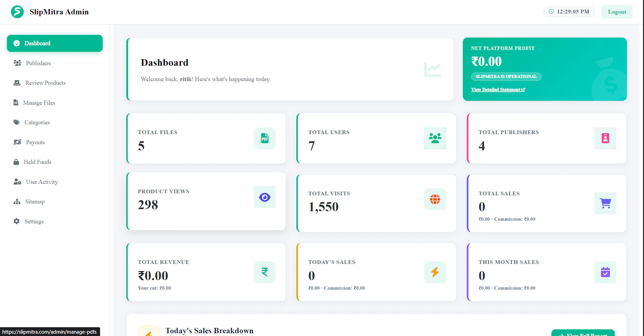Click the SlipMitra logo icon
This screenshot has height=336, width=644.
coord(17,12)
